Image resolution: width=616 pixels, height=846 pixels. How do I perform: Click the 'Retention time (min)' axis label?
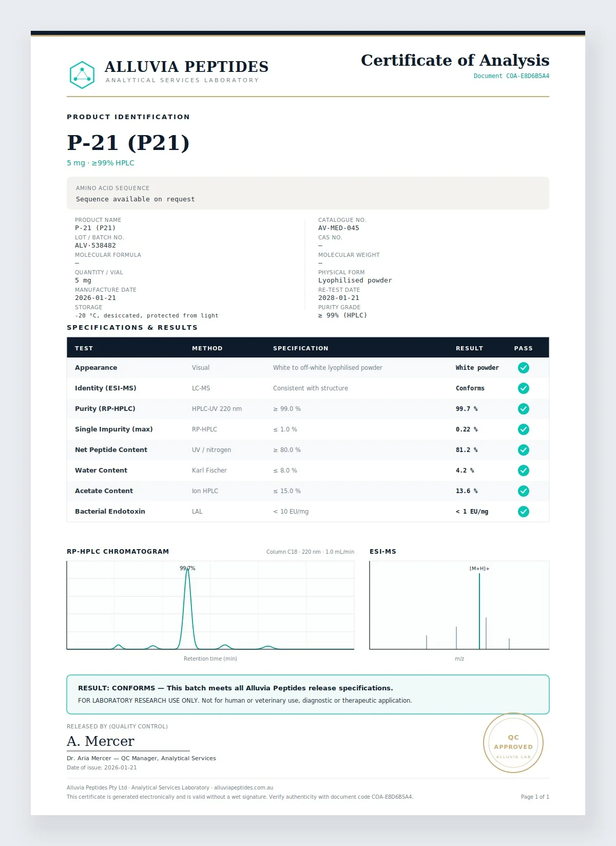pyautogui.click(x=210, y=659)
